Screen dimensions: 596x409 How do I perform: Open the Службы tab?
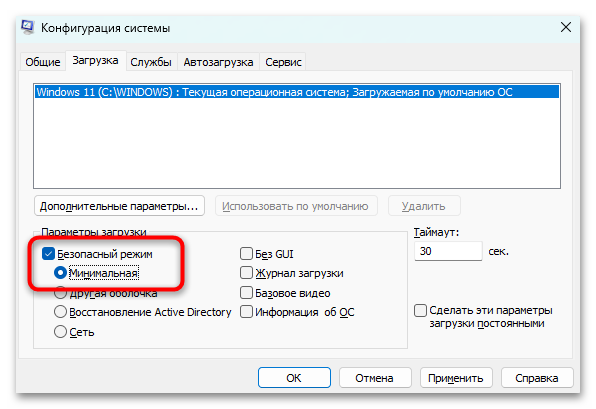tap(151, 62)
